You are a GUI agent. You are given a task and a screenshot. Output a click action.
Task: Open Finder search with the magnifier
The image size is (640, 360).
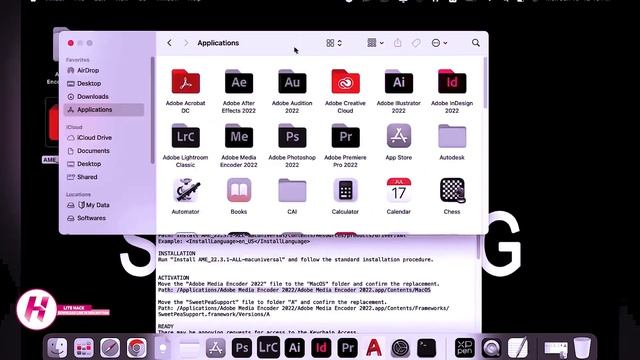tap(476, 43)
